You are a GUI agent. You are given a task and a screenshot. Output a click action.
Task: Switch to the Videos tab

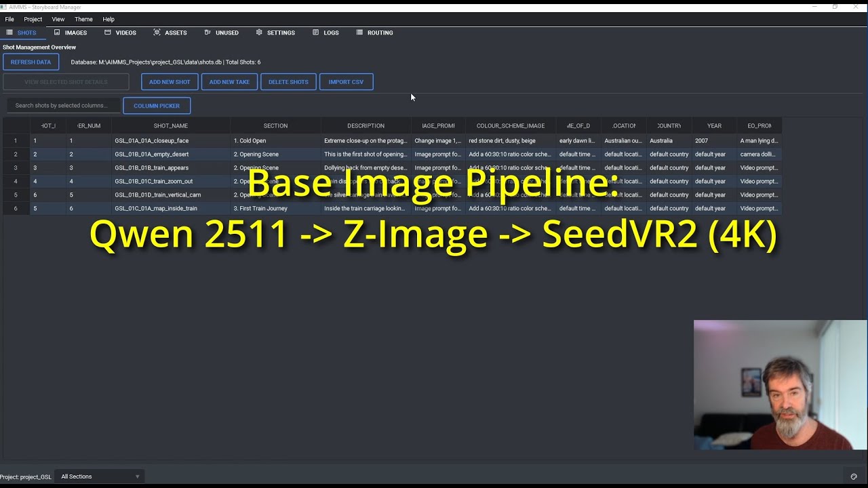pyautogui.click(x=120, y=33)
